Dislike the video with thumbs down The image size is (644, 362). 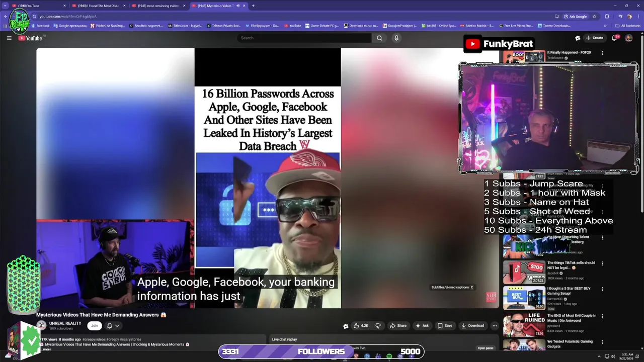coord(378,326)
